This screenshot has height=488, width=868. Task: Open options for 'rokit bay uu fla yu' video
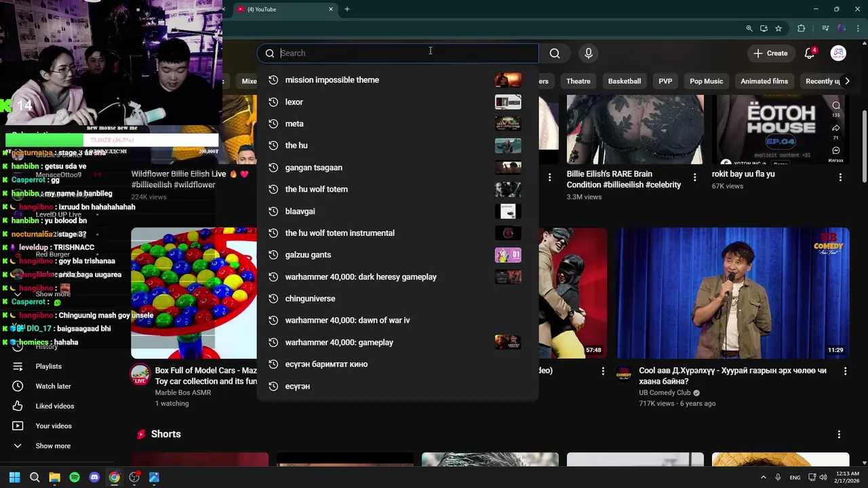840,178
